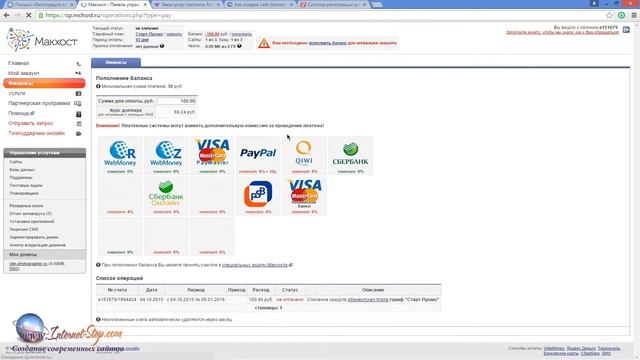Open Техподдержка онлайн

click(36, 133)
